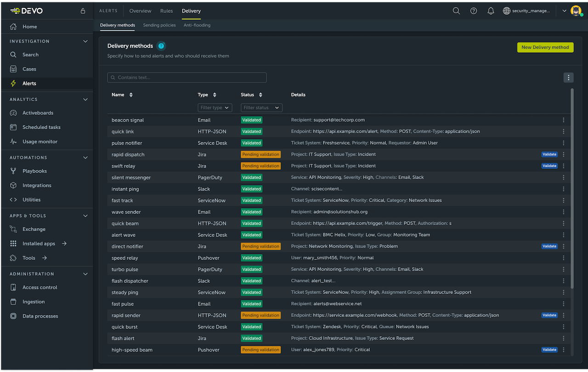Click the info tooltip beside Delivery methods title

tap(161, 45)
